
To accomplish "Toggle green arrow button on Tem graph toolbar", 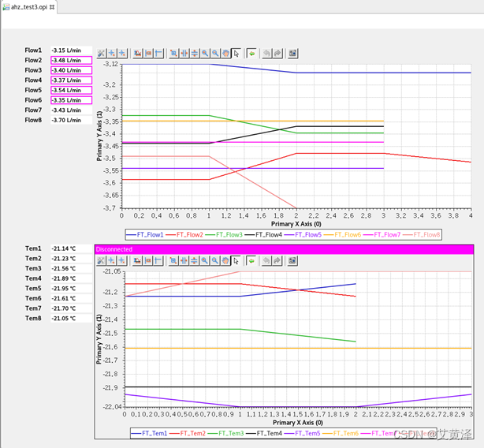I will 251,261.
